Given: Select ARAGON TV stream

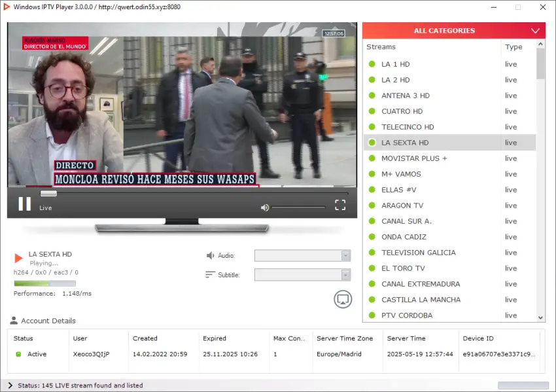Looking at the screenshot, I should (x=449, y=205).
